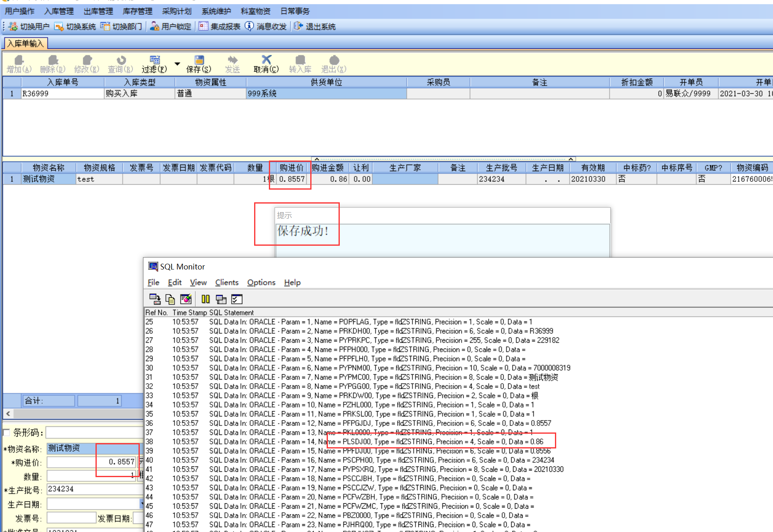
Task: Click the right splitter arrow above detail grid
Action: (571, 159)
